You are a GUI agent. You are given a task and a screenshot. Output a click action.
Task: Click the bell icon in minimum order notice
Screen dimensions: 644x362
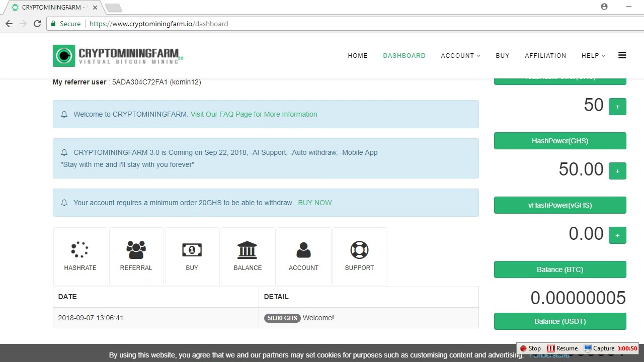[x=64, y=203]
